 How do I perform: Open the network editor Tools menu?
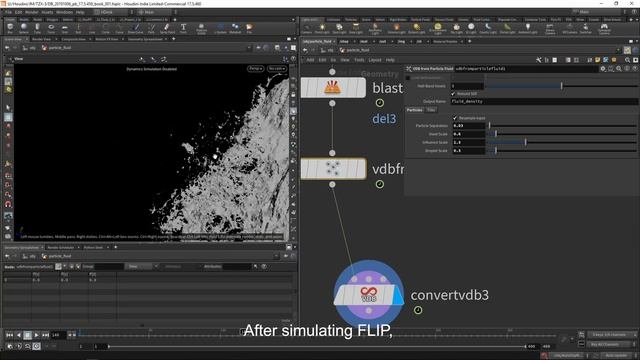click(x=359, y=60)
